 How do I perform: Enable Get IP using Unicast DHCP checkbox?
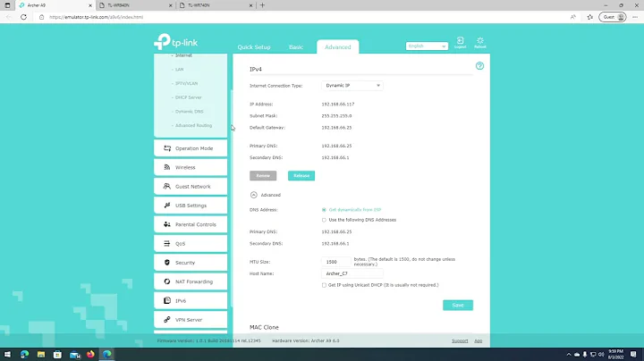pyautogui.click(x=324, y=285)
